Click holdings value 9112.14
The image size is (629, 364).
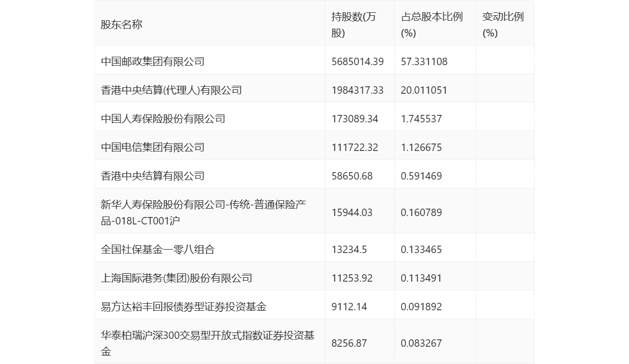pos(349,307)
